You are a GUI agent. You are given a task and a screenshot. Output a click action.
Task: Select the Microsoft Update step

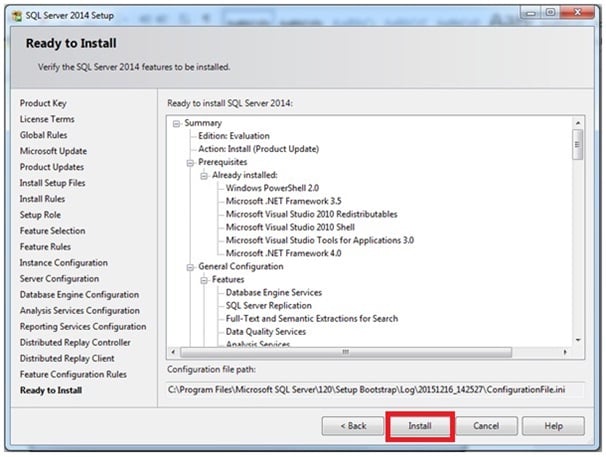tap(53, 151)
